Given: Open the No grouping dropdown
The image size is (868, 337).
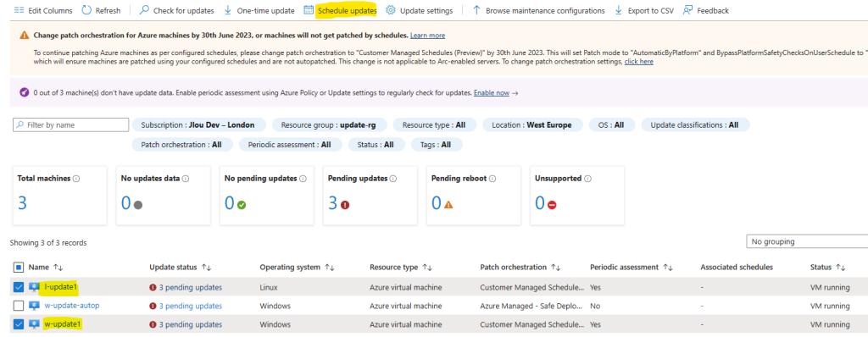Looking at the screenshot, I should [x=807, y=241].
